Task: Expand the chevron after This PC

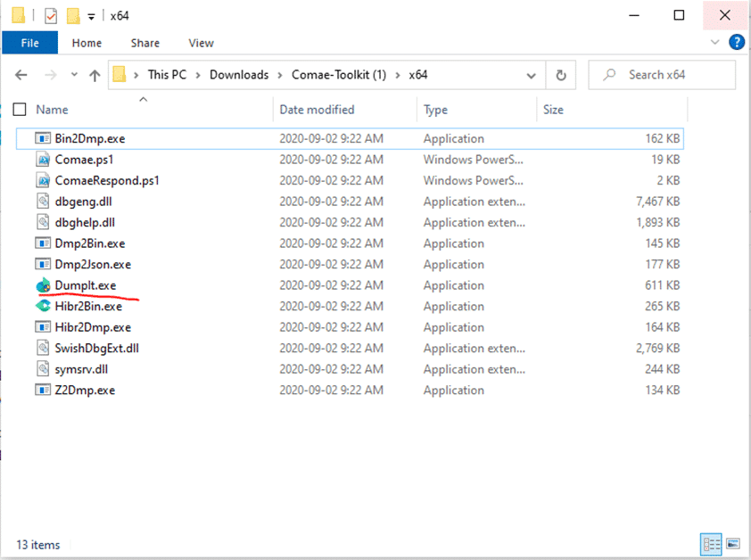Action: point(198,75)
